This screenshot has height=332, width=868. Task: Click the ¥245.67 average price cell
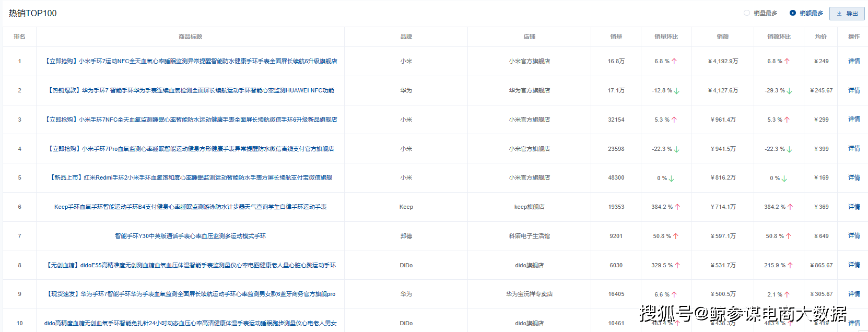[821, 90]
